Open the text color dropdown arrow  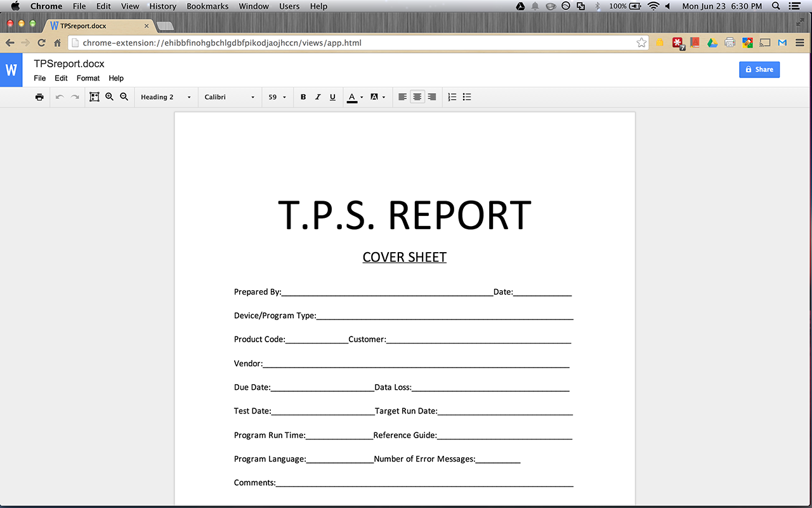pyautogui.click(x=362, y=97)
